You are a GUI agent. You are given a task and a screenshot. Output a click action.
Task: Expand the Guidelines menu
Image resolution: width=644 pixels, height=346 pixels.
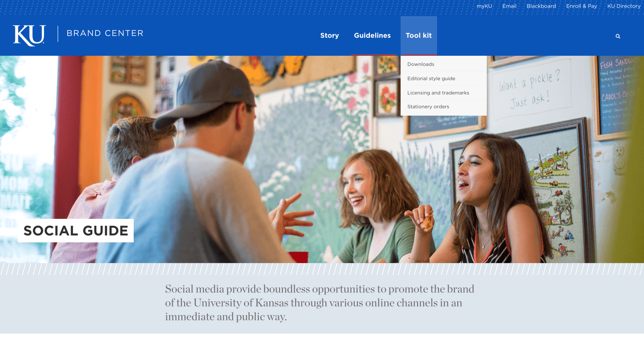coord(372,36)
